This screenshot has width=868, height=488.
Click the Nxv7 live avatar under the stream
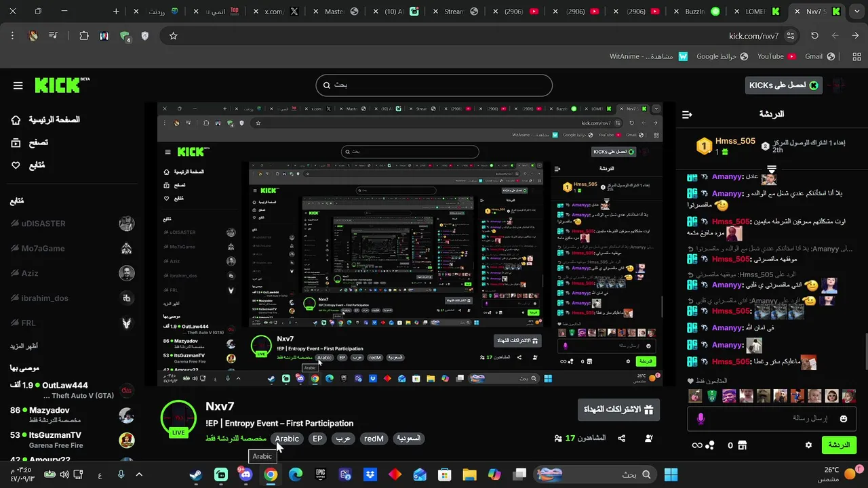point(178,418)
